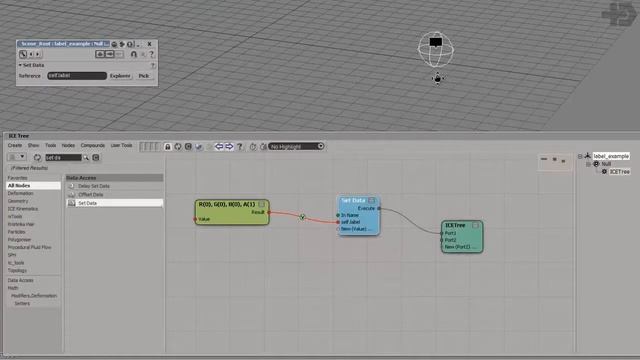Click In Name port on Set Data node

[338, 215]
